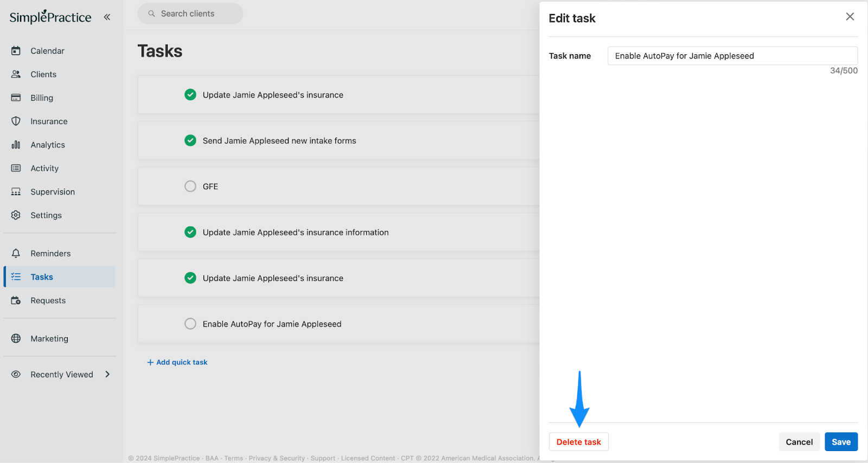
Task: Click Add quick task link
Action: tap(177, 362)
